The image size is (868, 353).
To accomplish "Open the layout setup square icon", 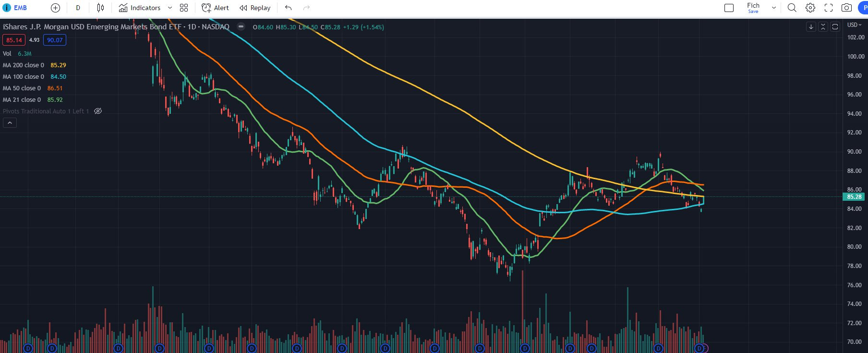I will (x=729, y=8).
